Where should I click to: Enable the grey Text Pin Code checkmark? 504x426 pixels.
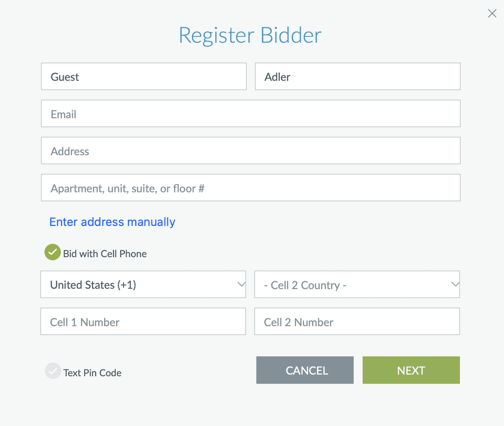click(53, 371)
